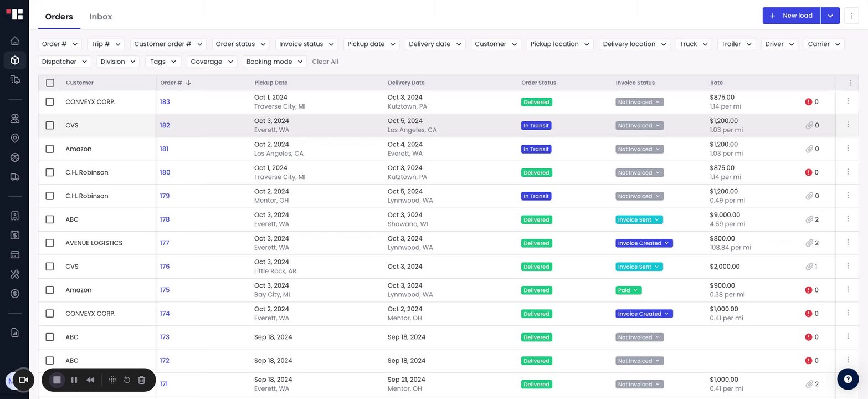Switch to the Inbox tab

pos(101,17)
